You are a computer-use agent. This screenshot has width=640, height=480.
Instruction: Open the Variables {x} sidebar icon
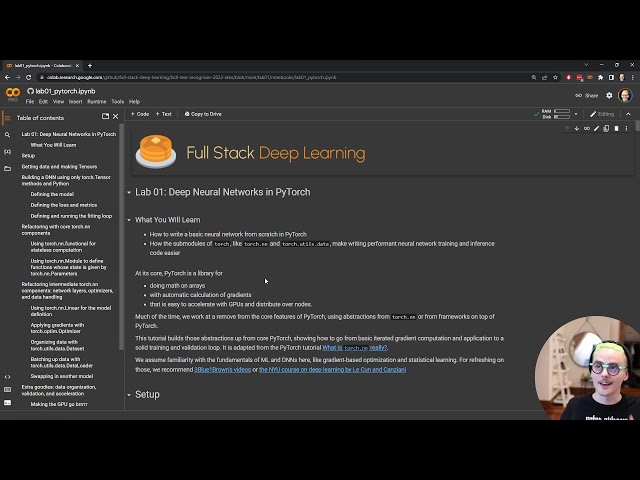coord(7,151)
